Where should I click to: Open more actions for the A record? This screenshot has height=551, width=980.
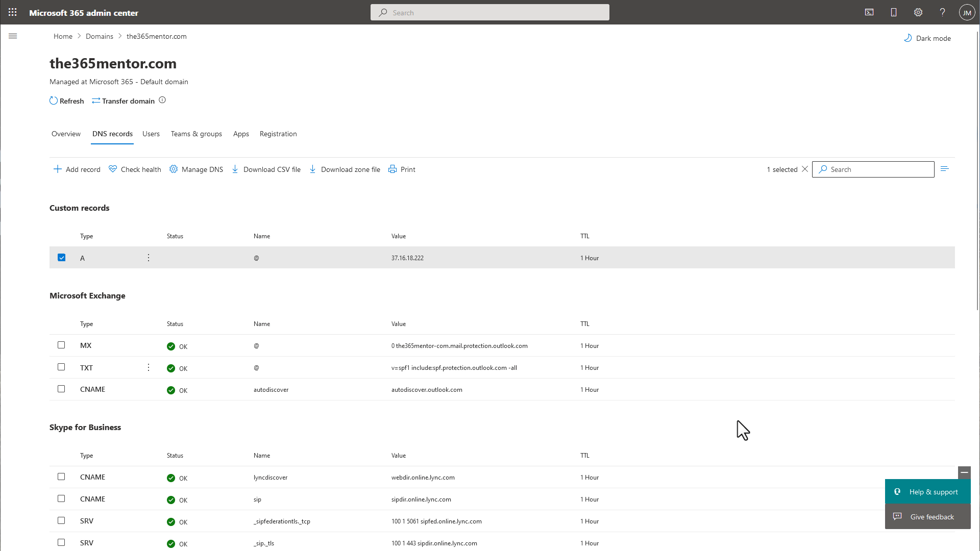tap(149, 258)
